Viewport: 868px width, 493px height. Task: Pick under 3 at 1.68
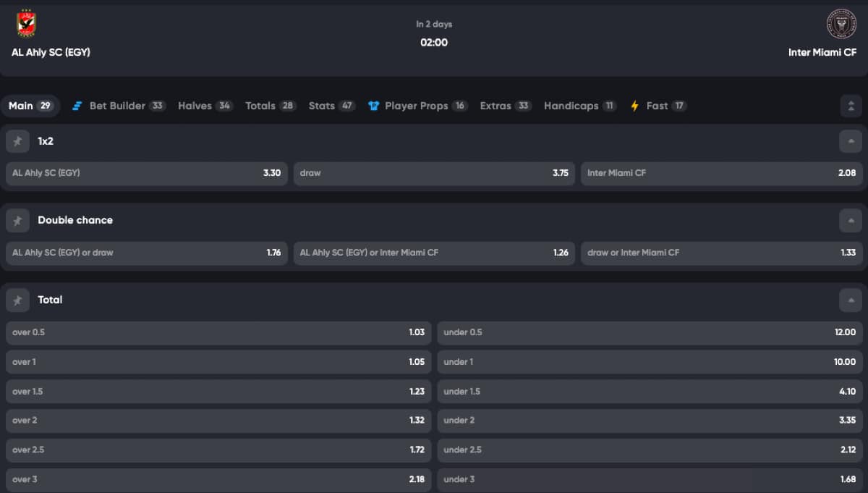click(650, 479)
